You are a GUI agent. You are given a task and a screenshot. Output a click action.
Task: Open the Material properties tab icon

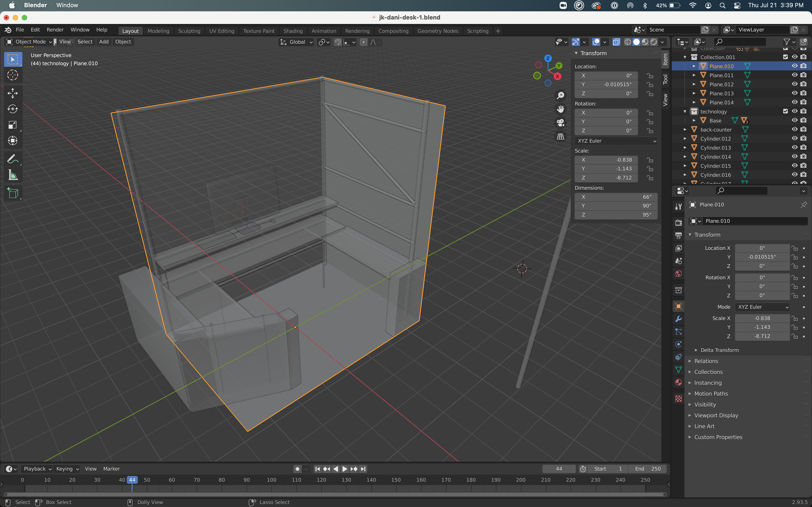pos(679,383)
